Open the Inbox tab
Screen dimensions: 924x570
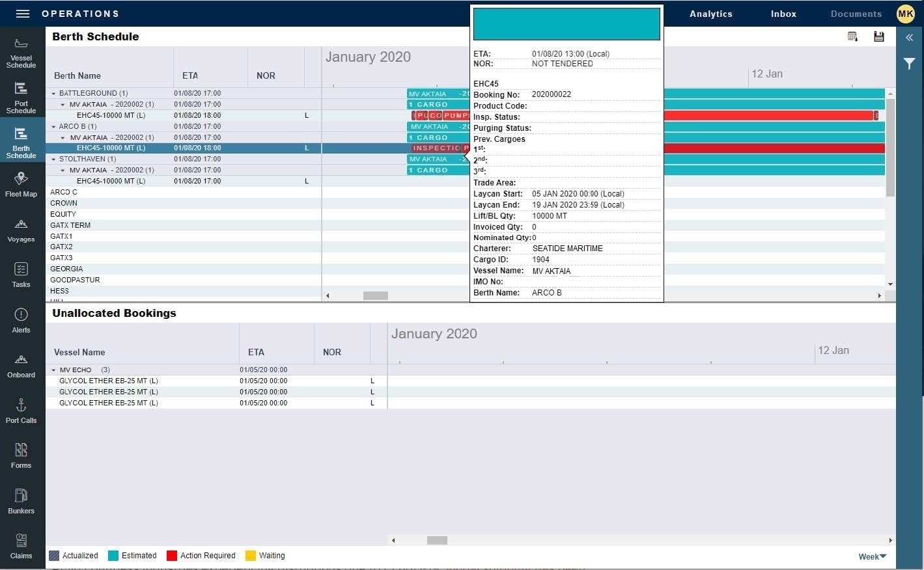pos(783,14)
